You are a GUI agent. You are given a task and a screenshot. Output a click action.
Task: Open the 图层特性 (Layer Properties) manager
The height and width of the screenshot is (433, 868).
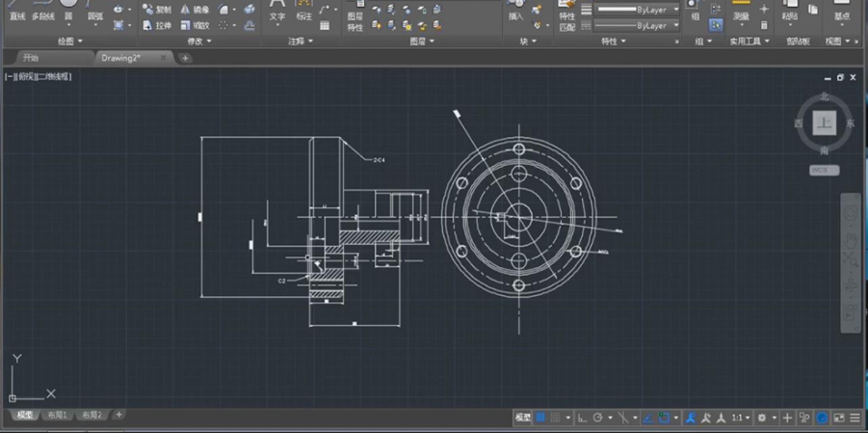[x=355, y=16]
